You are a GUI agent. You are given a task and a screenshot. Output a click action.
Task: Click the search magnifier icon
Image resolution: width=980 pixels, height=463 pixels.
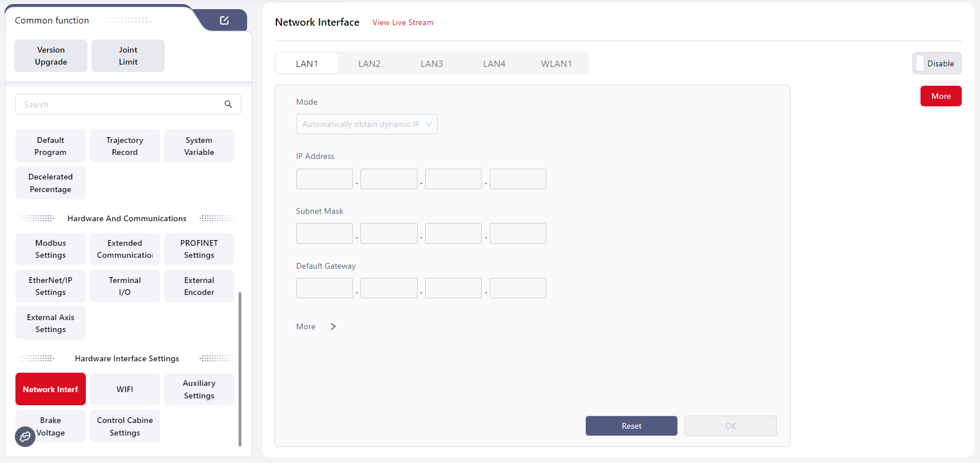coord(228,104)
